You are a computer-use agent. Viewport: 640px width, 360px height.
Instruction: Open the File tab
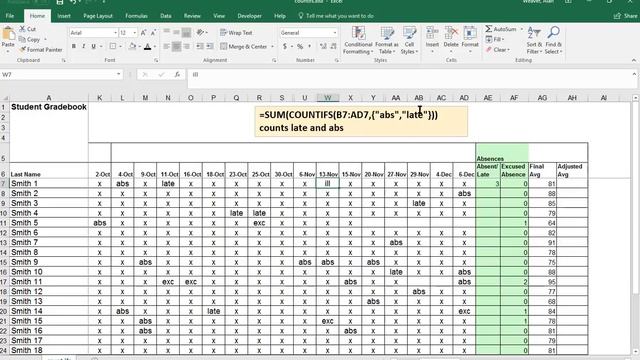pyautogui.click(x=10, y=16)
